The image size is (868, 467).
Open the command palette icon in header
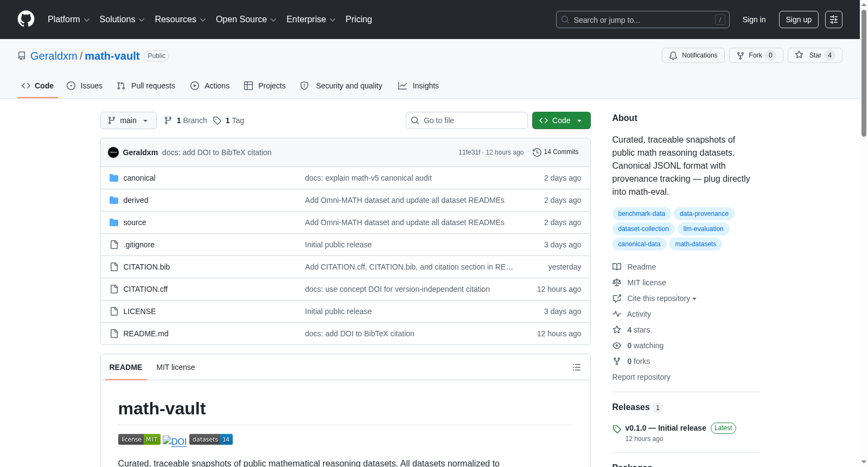pos(834,20)
